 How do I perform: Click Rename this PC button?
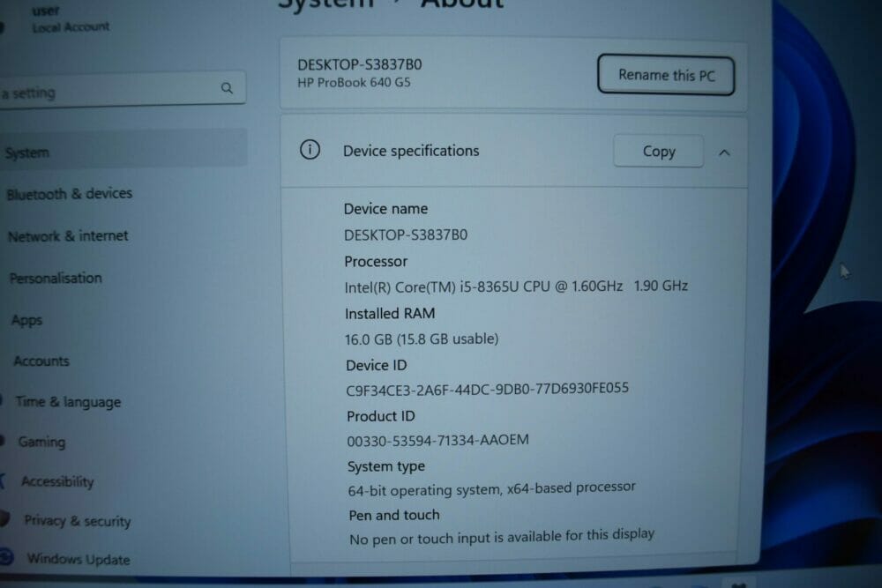point(666,75)
